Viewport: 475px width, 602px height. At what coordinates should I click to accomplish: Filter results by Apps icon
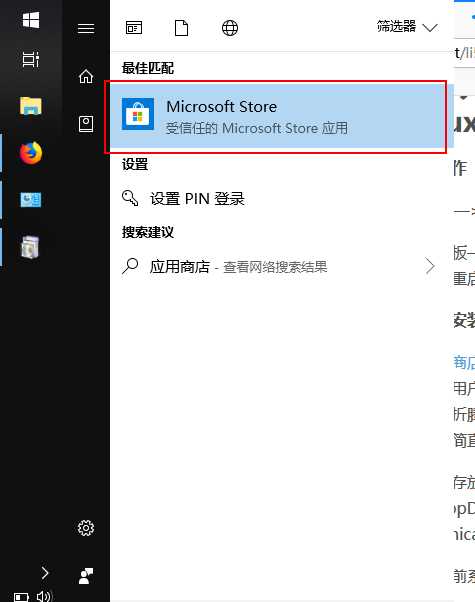(134, 28)
